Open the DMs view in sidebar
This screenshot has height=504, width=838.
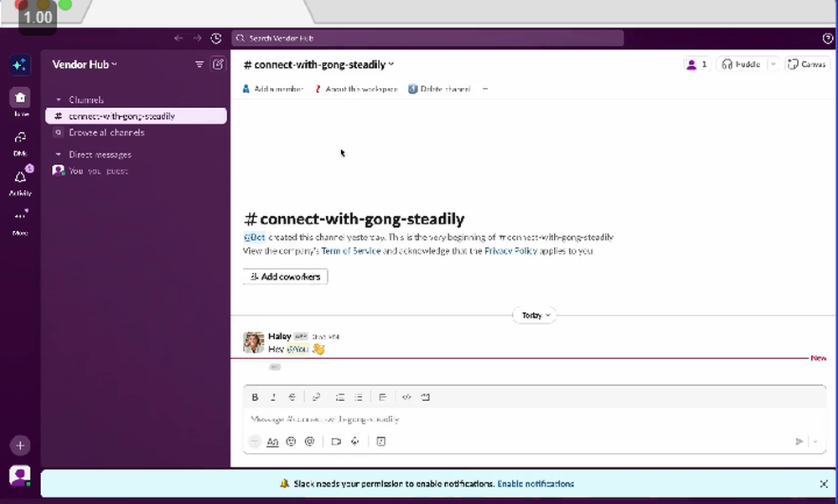pyautogui.click(x=20, y=138)
